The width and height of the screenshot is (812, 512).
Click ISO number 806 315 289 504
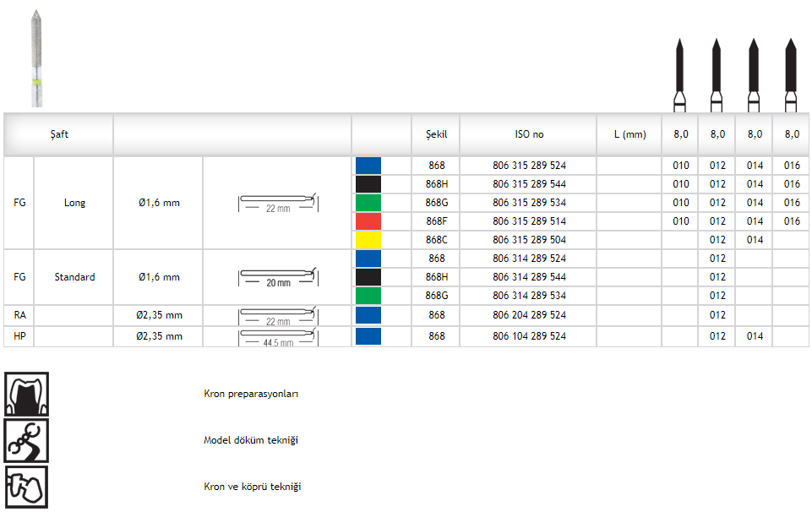click(529, 240)
